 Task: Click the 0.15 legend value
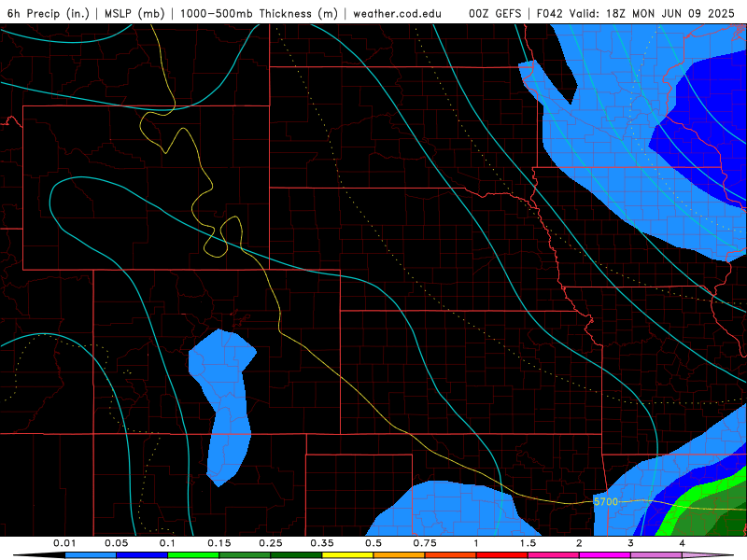(219, 543)
